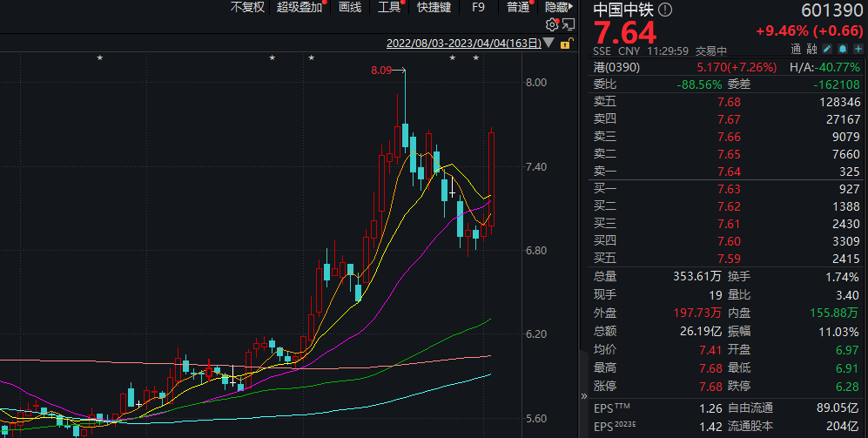Click the 买五 bid price 7.59

click(x=729, y=259)
